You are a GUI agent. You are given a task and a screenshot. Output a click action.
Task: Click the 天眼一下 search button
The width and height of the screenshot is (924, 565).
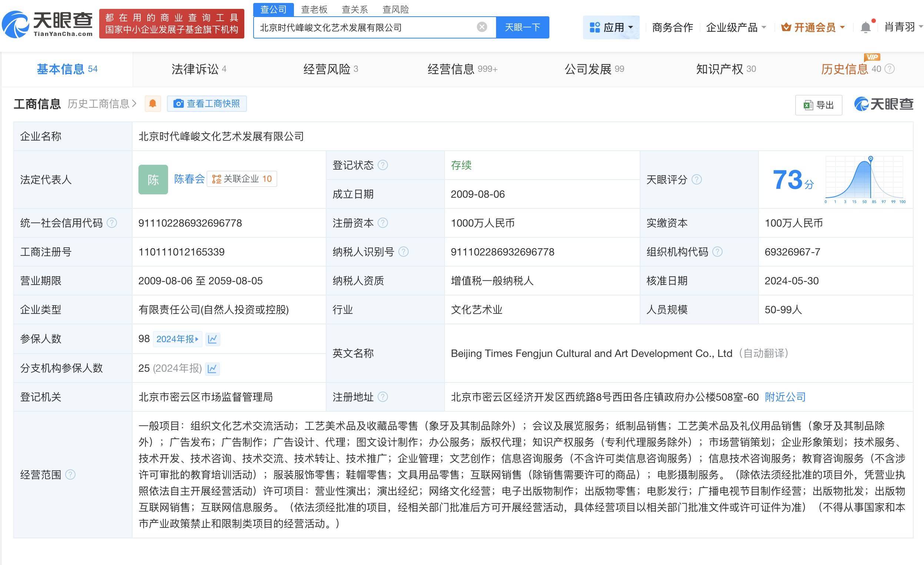pos(523,27)
